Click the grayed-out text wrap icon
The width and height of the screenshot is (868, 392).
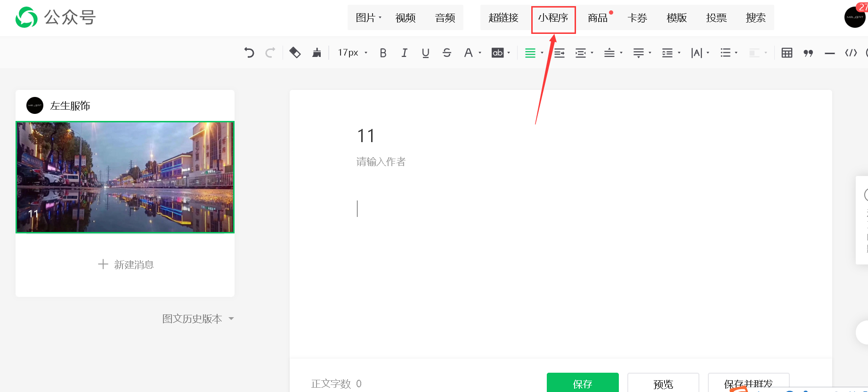(754, 53)
